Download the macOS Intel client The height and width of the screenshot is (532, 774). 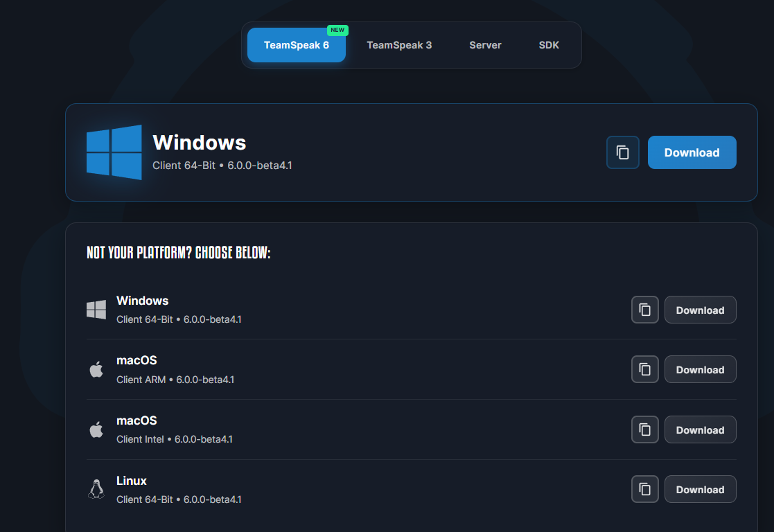(x=700, y=429)
